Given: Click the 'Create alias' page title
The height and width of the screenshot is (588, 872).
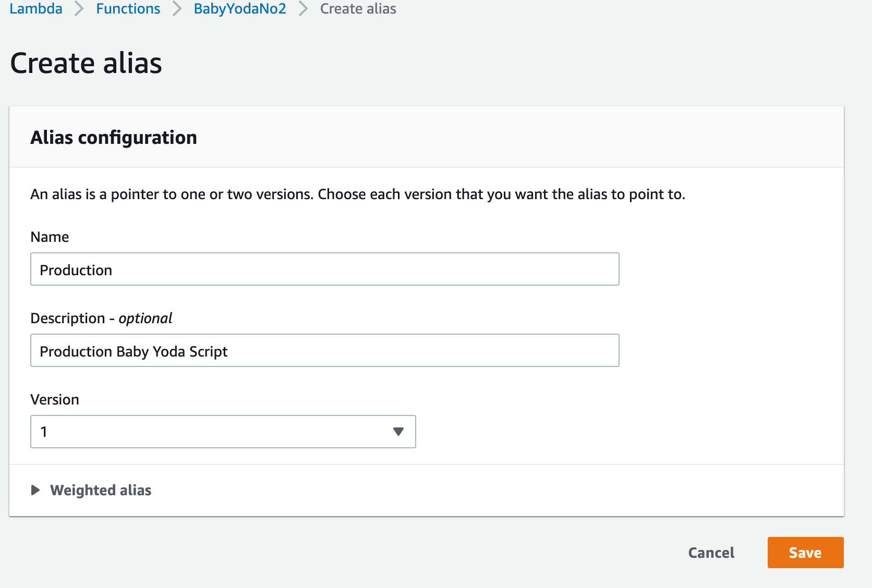Looking at the screenshot, I should click(x=86, y=63).
